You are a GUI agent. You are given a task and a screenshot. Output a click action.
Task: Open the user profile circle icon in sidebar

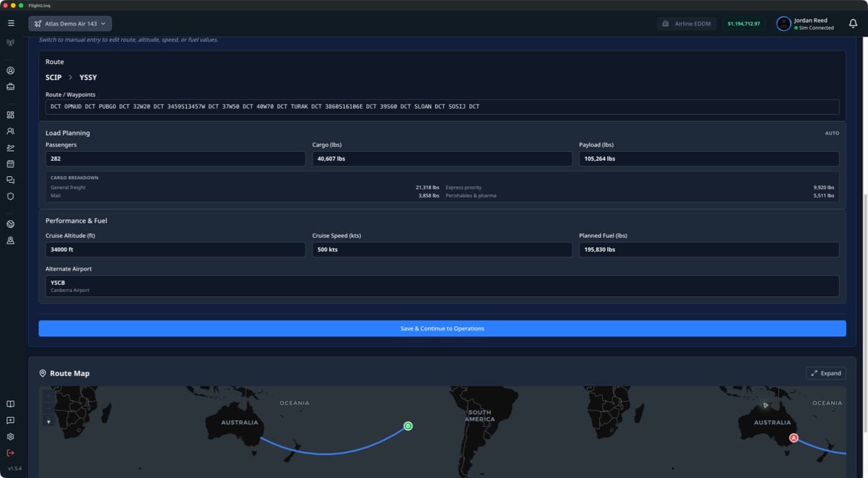tap(11, 71)
